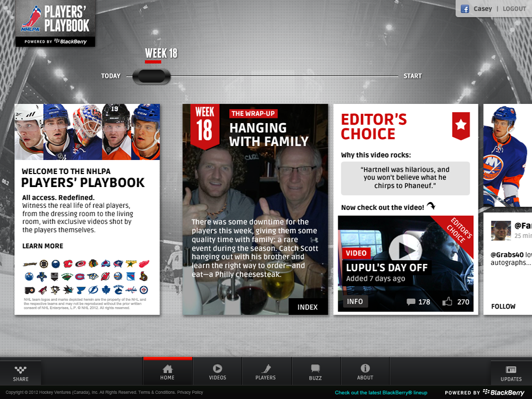This screenshot has height=399, width=532.
Task: Click the Philadelphia Flyers logo
Action: point(30,290)
